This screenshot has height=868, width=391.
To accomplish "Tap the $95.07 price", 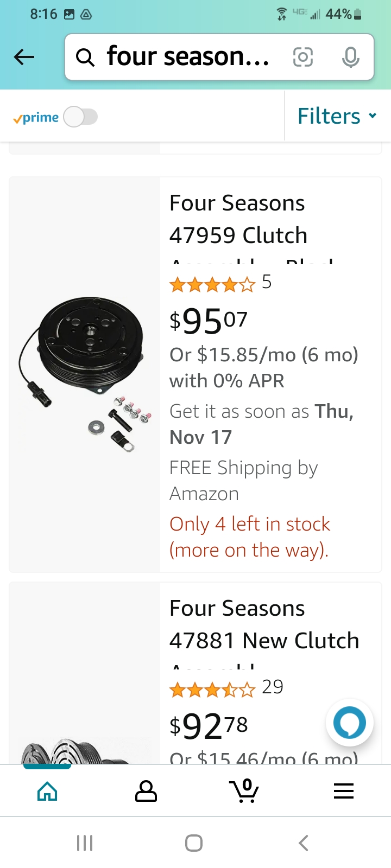I will point(209,321).
